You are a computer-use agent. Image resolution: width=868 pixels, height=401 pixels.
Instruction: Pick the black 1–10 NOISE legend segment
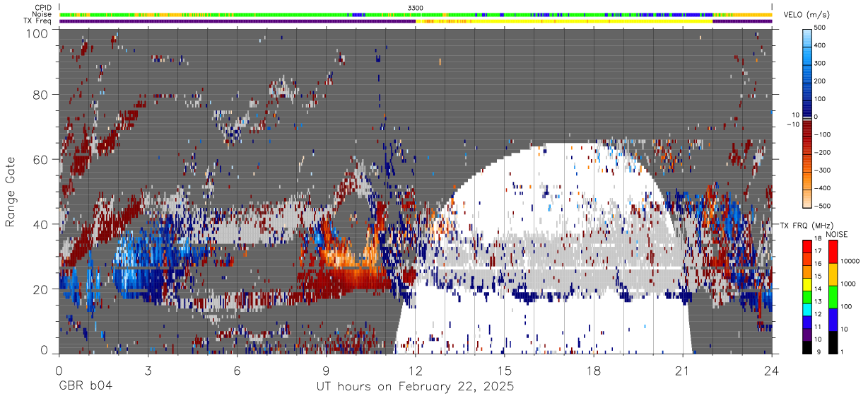pos(832,342)
